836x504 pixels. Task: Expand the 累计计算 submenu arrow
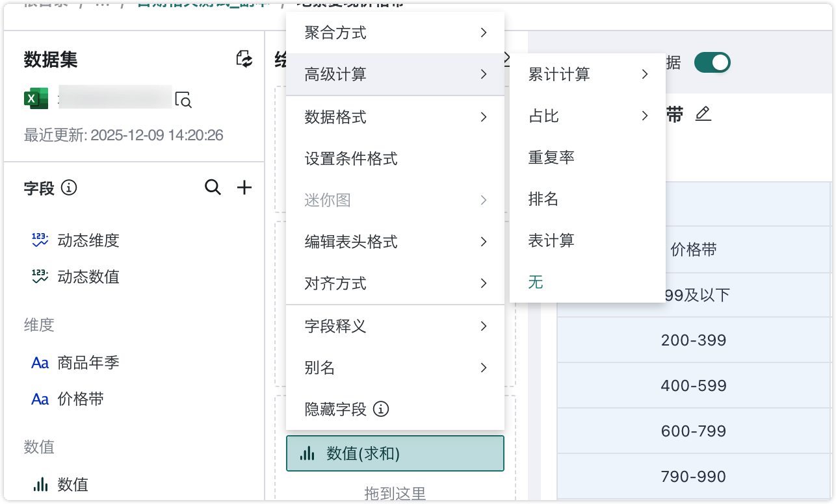tap(645, 74)
